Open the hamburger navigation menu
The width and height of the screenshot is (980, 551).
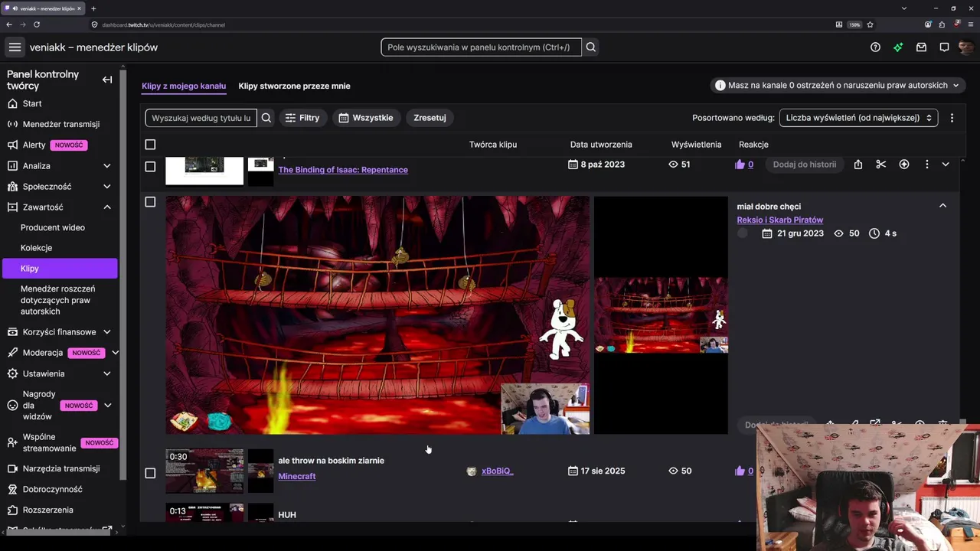[15, 47]
